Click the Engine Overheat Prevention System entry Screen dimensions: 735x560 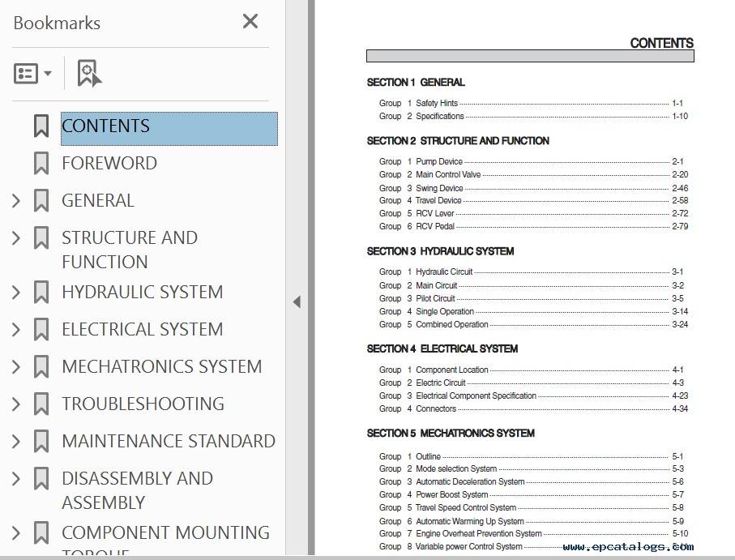point(533,534)
